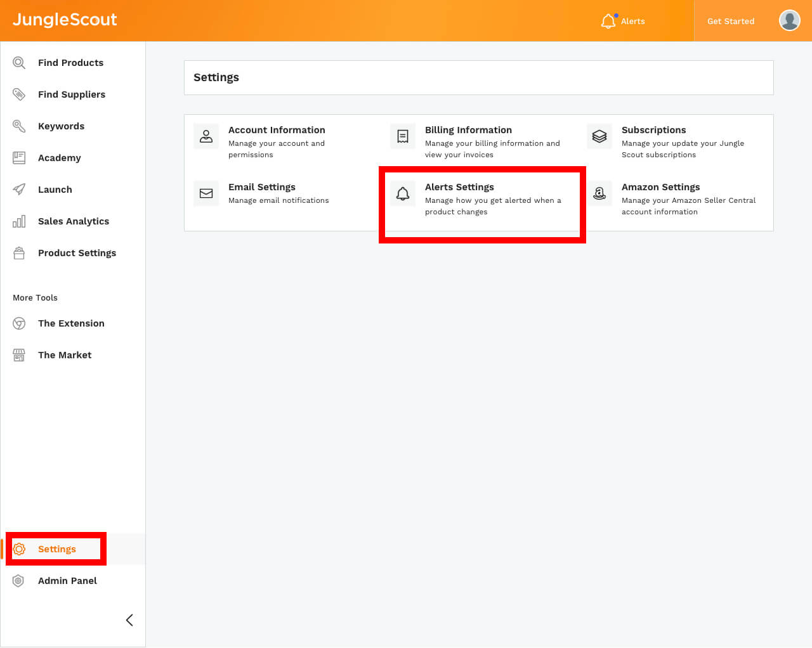
Task: Click the Subscriptions layers icon
Action: (x=599, y=136)
